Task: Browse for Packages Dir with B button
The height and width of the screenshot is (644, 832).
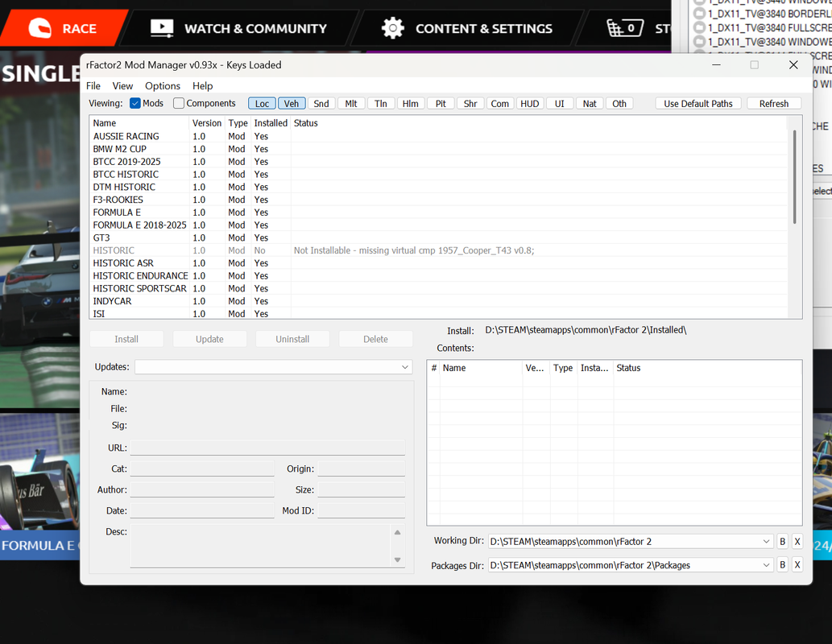Action: pyautogui.click(x=782, y=565)
